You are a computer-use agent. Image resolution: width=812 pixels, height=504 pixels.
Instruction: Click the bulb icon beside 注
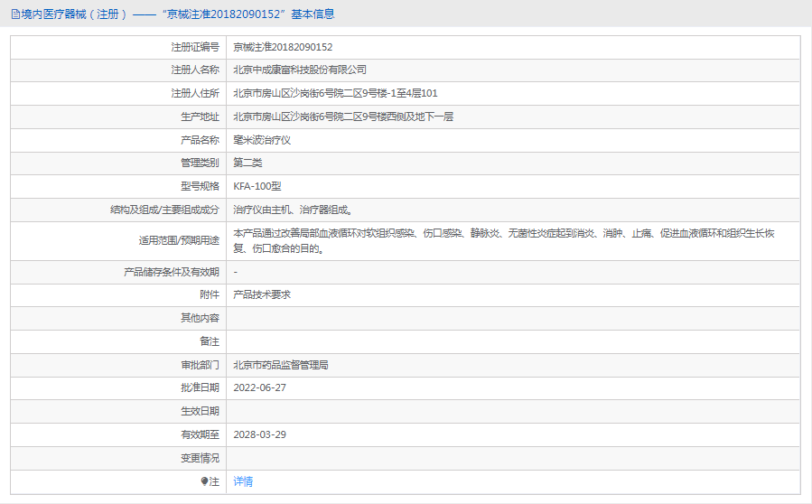(x=204, y=481)
